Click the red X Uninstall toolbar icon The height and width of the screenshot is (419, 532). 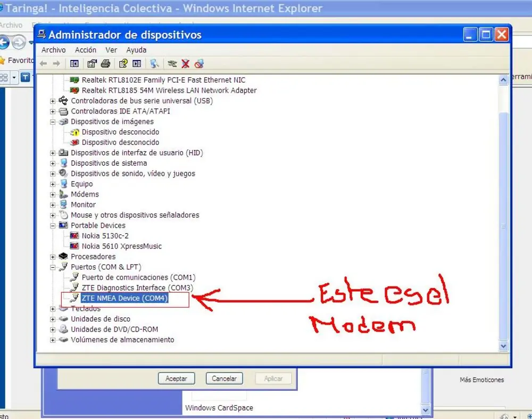click(185, 63)
